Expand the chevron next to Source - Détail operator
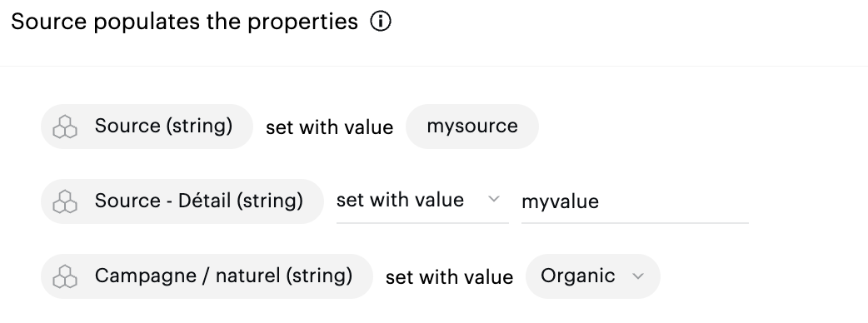The height and width of the screenshot is (323, 868). tap(494, 199)
